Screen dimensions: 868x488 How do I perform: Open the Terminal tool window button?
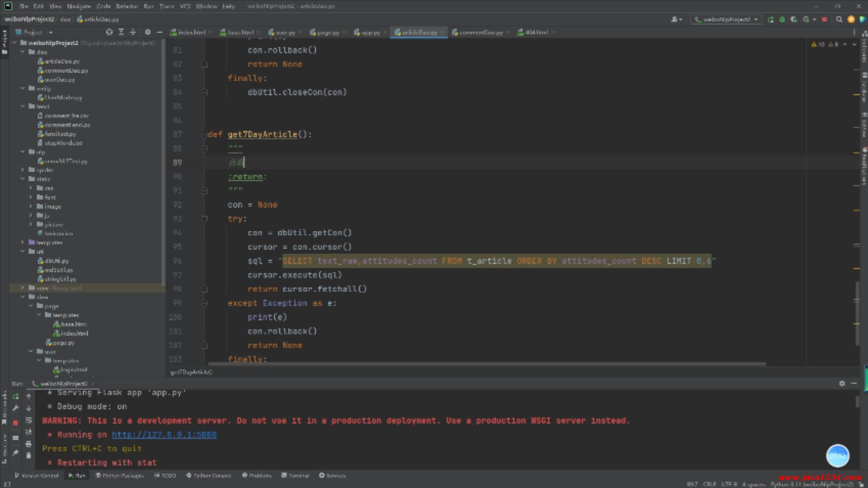[x=295, y=475]
